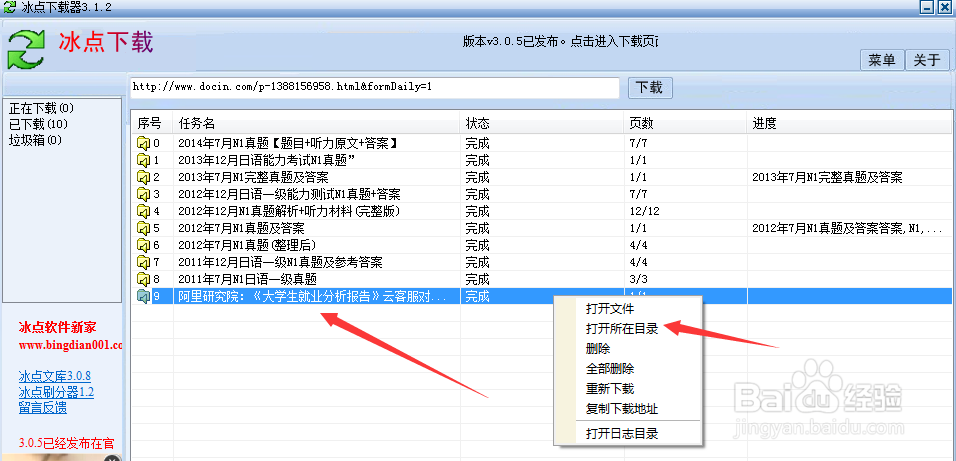
Task: Close the ad at the bottom left
Action: (110, 459)
